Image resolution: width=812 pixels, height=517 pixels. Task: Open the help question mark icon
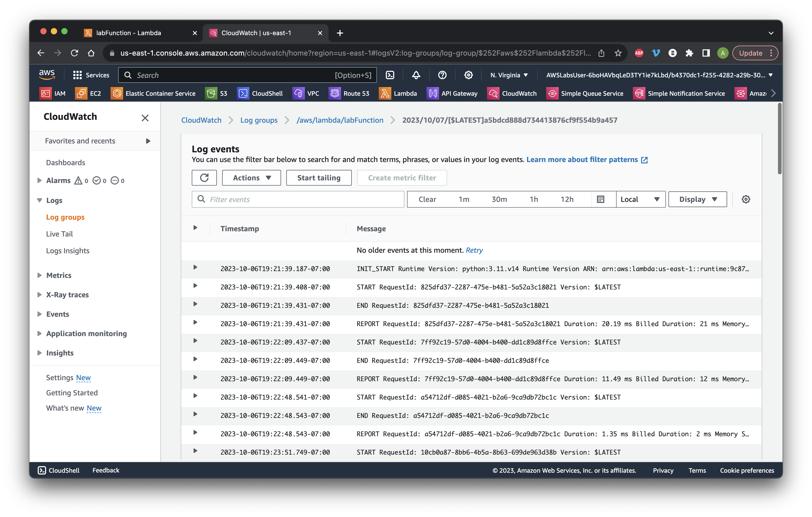click(x=442, y=75)
